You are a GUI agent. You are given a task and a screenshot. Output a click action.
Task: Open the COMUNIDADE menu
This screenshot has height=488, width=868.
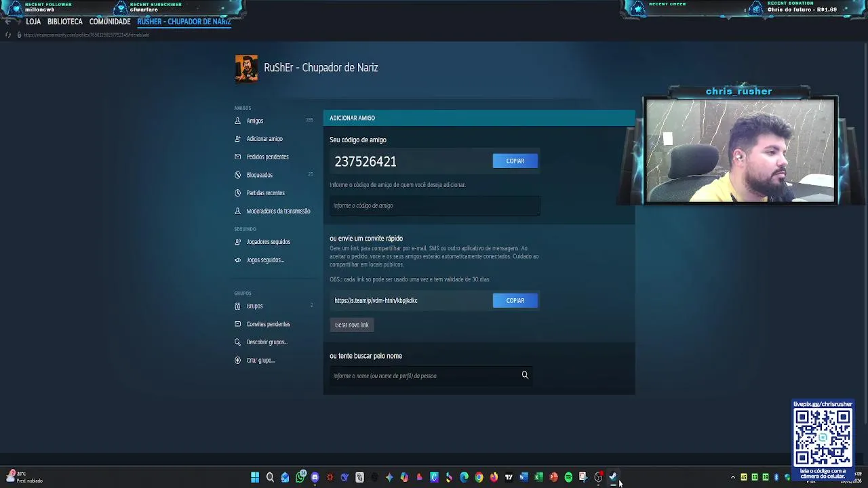coord(110,22)
